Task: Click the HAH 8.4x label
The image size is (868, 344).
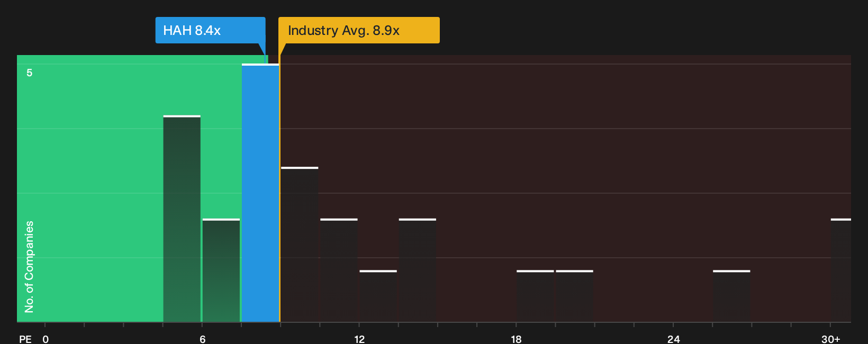Action: (210, 30)
